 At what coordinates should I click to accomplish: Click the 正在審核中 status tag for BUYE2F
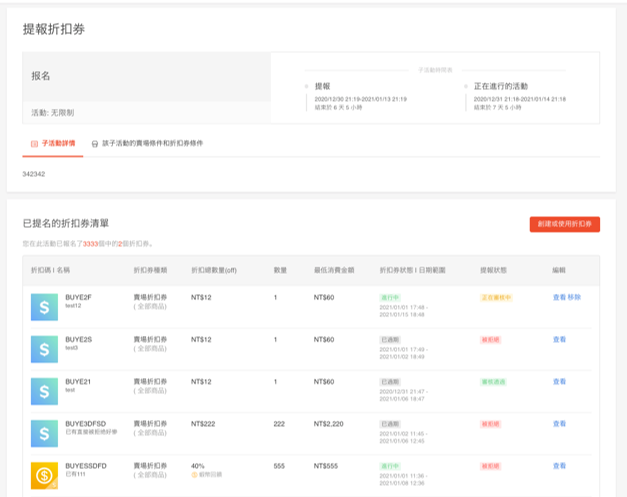pyautogui.click(x=496, y=297)
